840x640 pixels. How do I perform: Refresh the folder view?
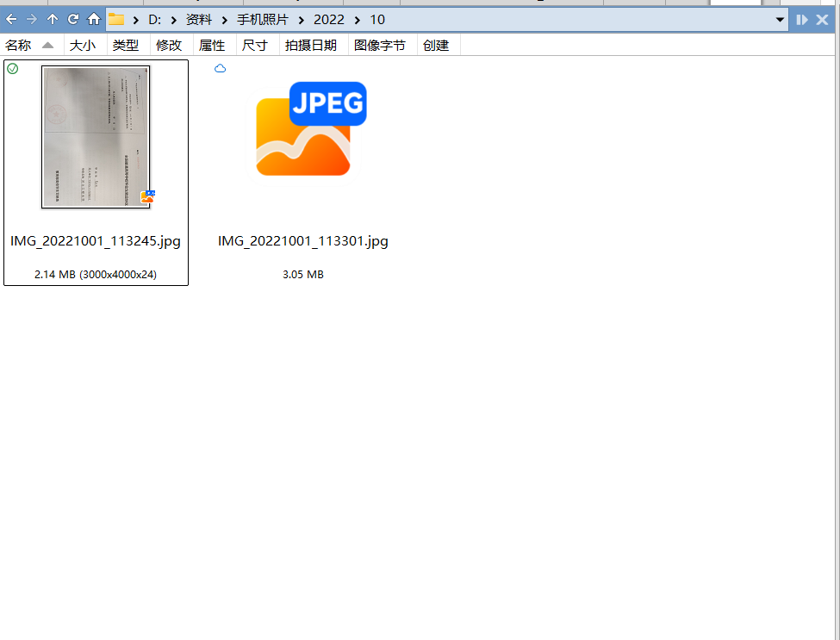[x=73, y=20]
